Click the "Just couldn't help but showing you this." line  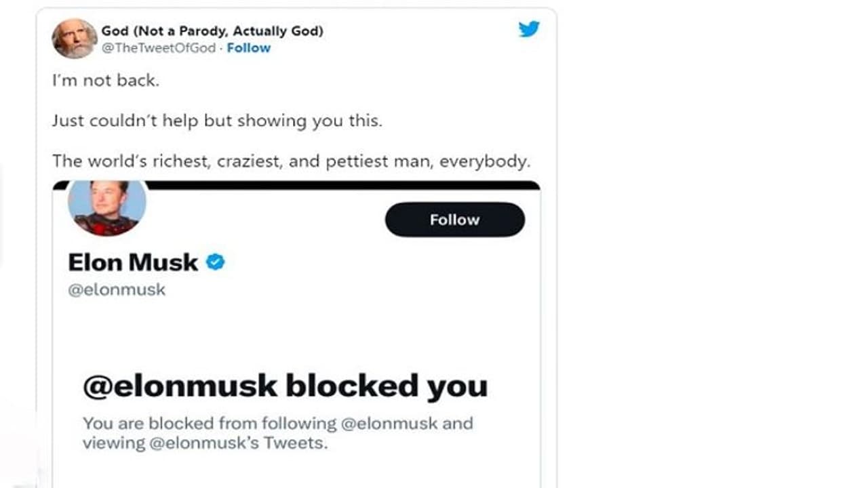217,121
